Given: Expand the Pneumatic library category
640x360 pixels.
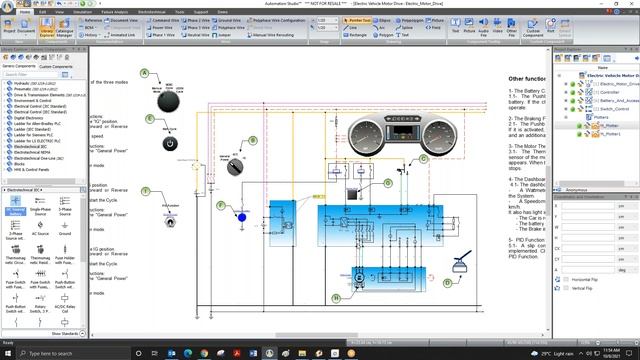Looking at the screenshot, I should [4, 89].
